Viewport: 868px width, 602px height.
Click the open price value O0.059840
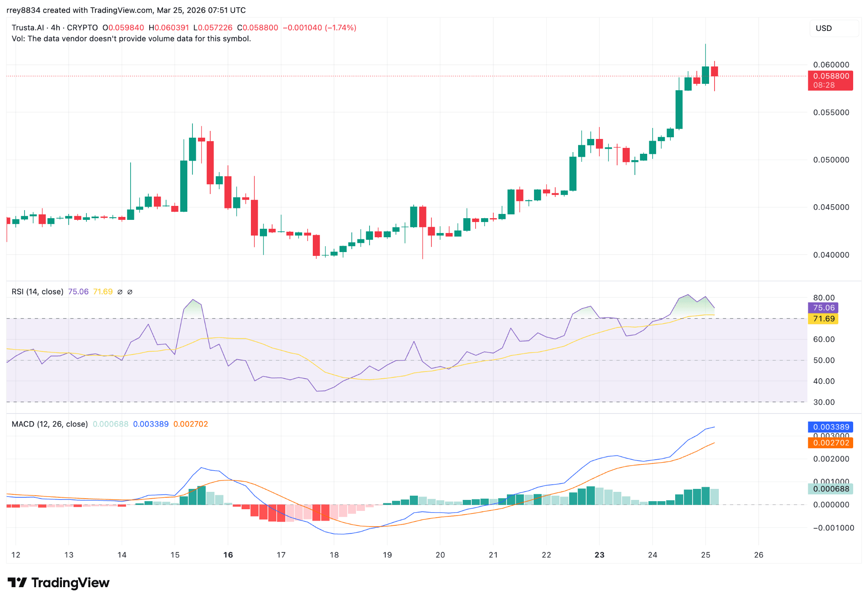coord(123,28)
